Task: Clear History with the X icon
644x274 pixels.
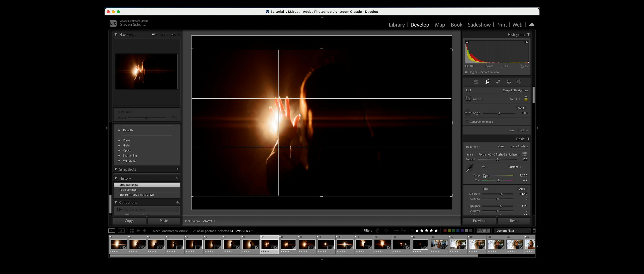Action: pyautogui.click(x=177, y=178)
